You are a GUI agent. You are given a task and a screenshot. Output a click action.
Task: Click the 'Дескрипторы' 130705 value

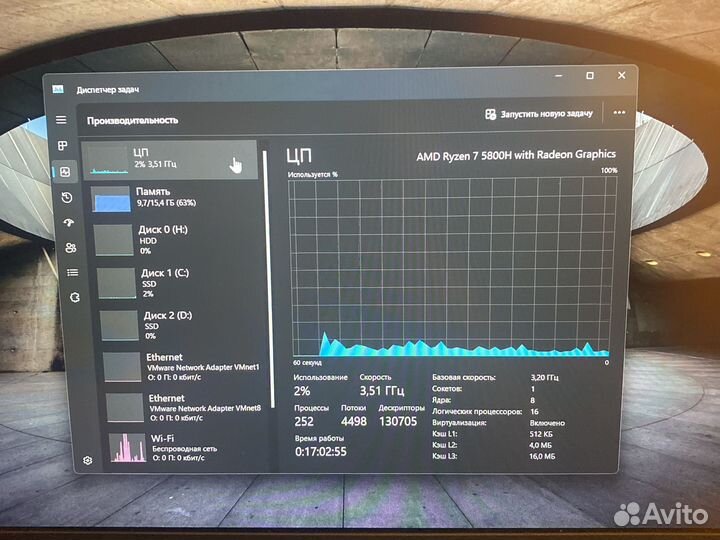(398, 421)
